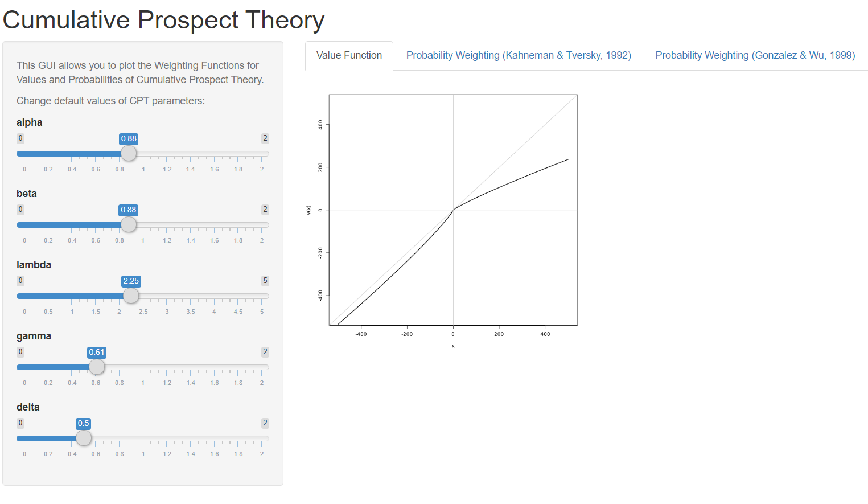Click alpha slider track at 1.4
868x504 pixels.
191,154
